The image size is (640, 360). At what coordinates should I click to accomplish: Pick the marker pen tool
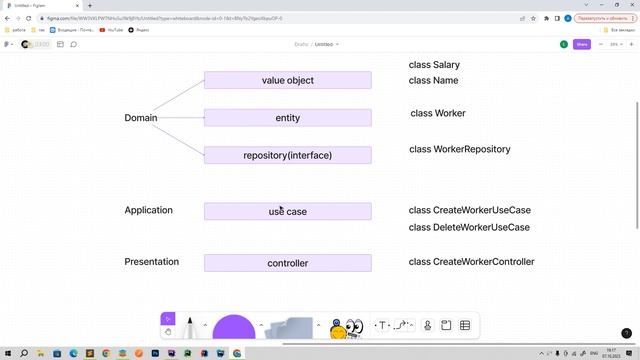pyautogui.click(x=189, y=327)
